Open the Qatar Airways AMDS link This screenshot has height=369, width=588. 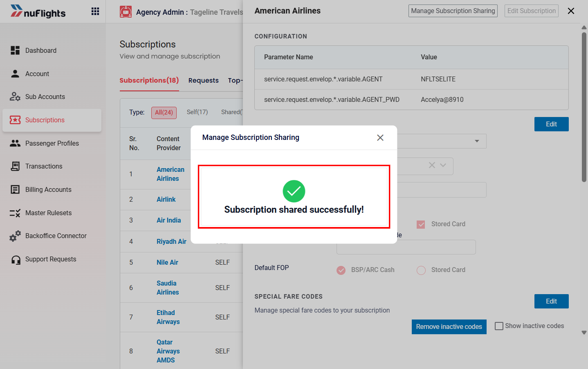pyautogui.click(x=168, y=351)
